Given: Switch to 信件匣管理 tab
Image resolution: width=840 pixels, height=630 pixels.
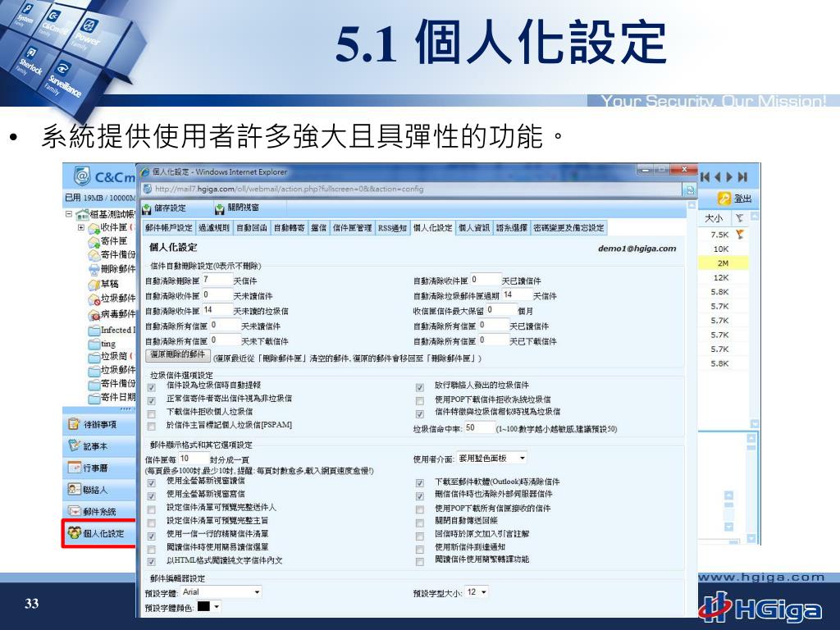Looking at the screenshot, I should pyautogui.click(x=352, y=228).
